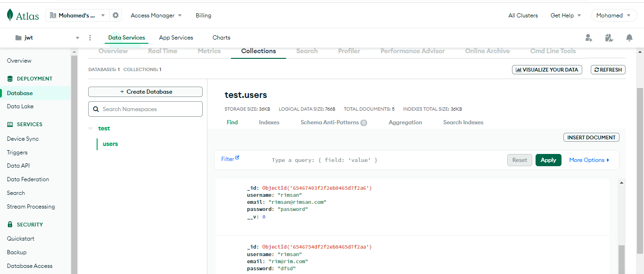
Task: Select the Find tab
Action: point(232,122)
